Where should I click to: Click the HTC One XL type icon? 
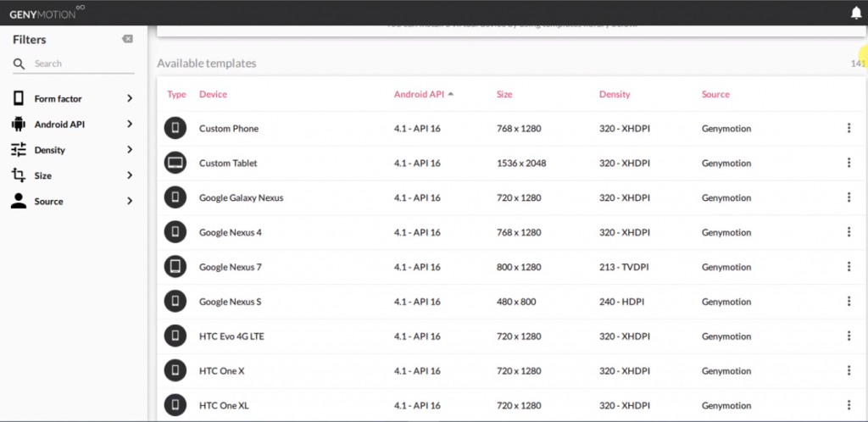(175, 405)
